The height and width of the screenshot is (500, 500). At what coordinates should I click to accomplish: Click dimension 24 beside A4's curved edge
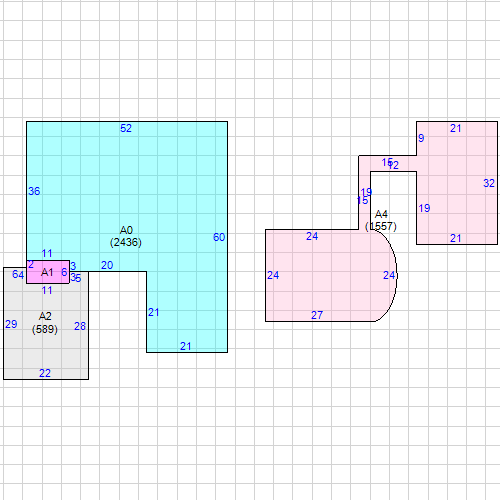[x=389, y=275]
